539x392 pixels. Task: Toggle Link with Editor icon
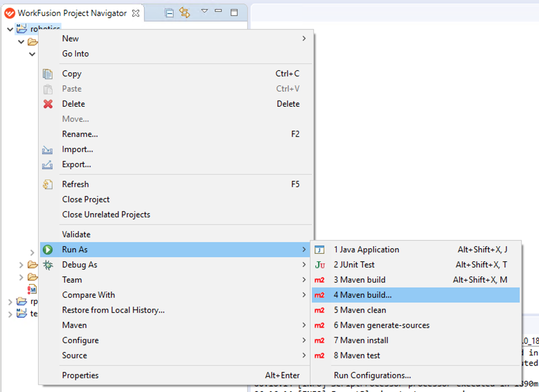(x=184, y=13)
